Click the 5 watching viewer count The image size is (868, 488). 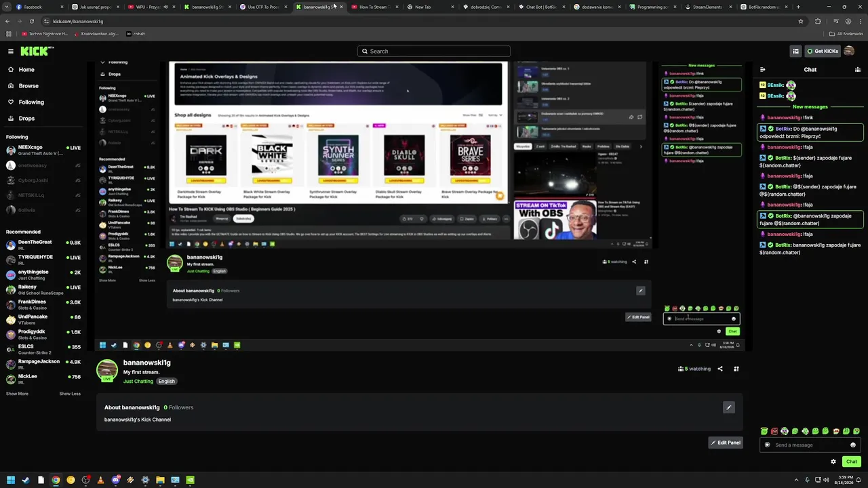[694, 369]
